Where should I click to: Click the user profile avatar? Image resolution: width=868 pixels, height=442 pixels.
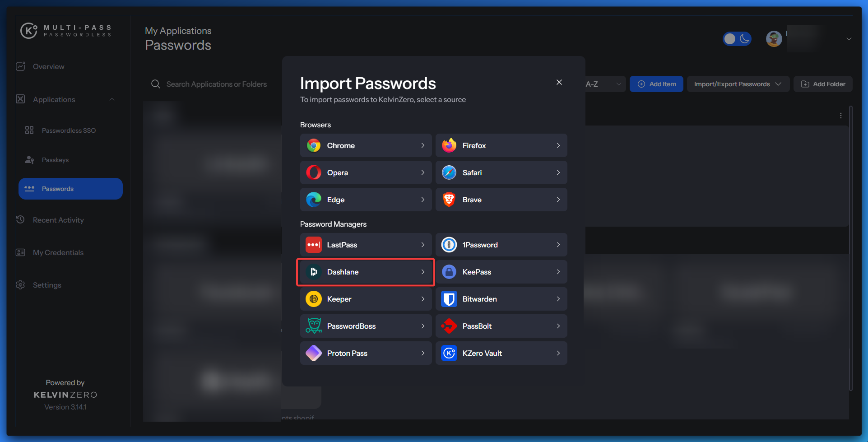coord(774,39)
